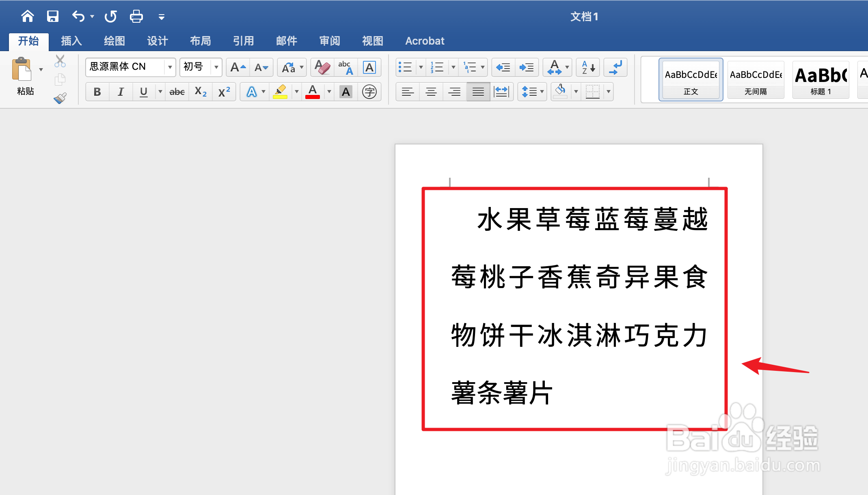This screenshot has height=495, width=868.
Task: Align text right
Action: [x=454, y=92]
